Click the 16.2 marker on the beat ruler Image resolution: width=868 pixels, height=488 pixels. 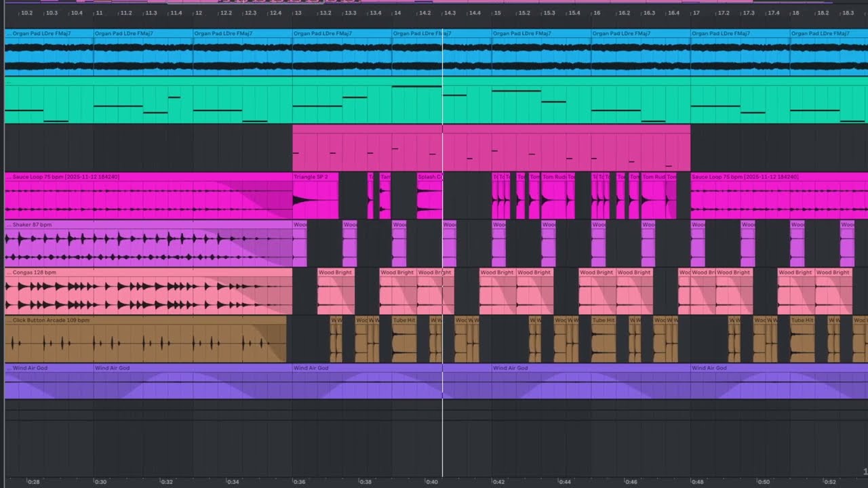pos(624,13)
